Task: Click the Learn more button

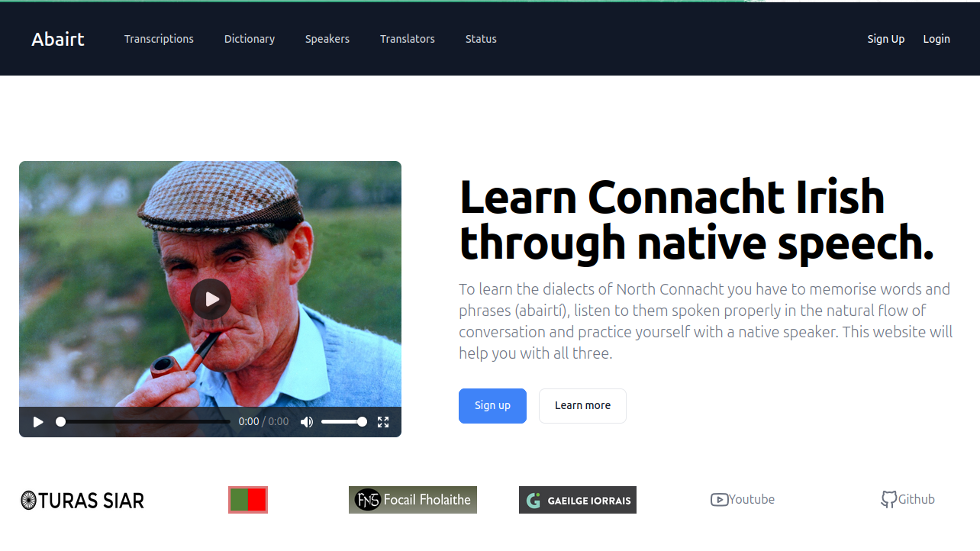Action: click(x=582, y=406)
